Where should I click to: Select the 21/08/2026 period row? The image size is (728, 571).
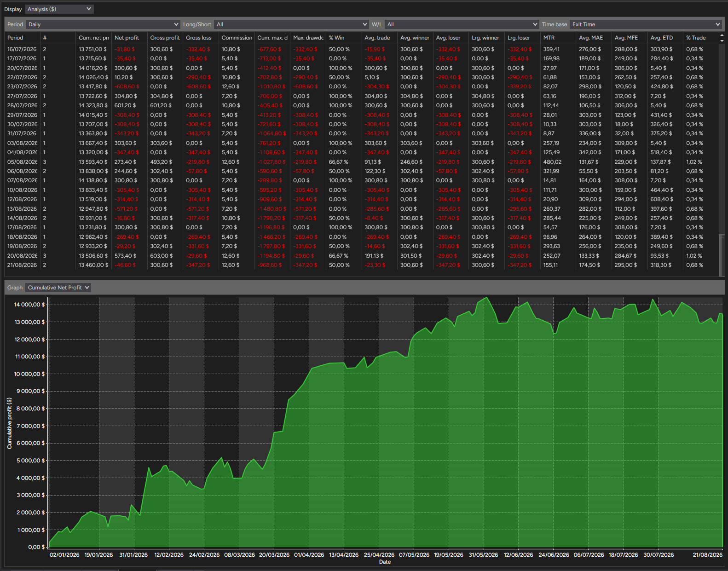(361, 265)
